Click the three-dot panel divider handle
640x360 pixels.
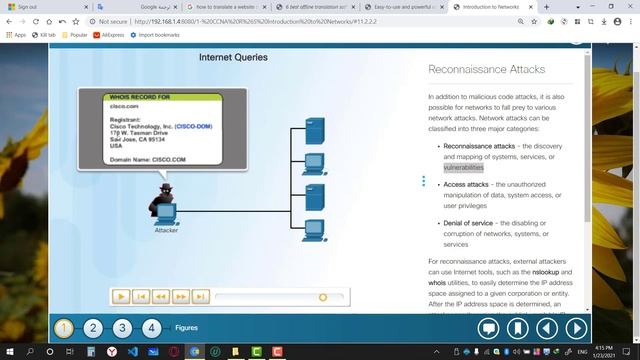pyautogui.click(x=423, y=181)
